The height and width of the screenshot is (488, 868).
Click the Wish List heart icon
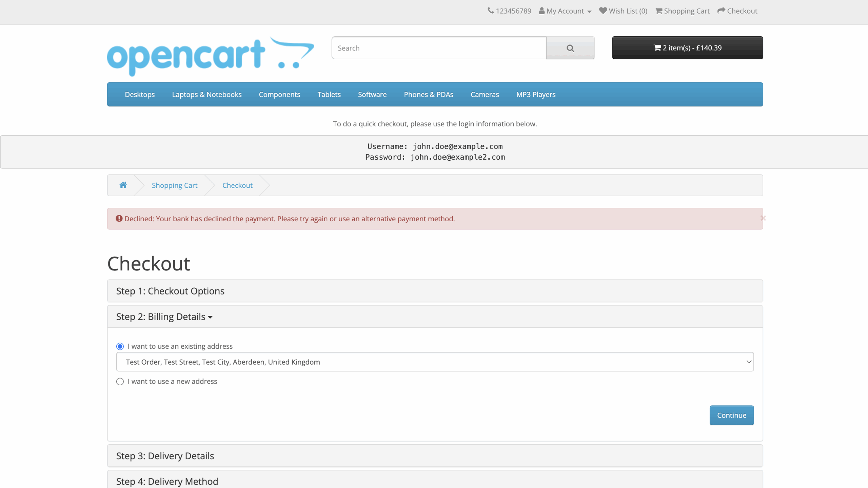coord(603,11)
